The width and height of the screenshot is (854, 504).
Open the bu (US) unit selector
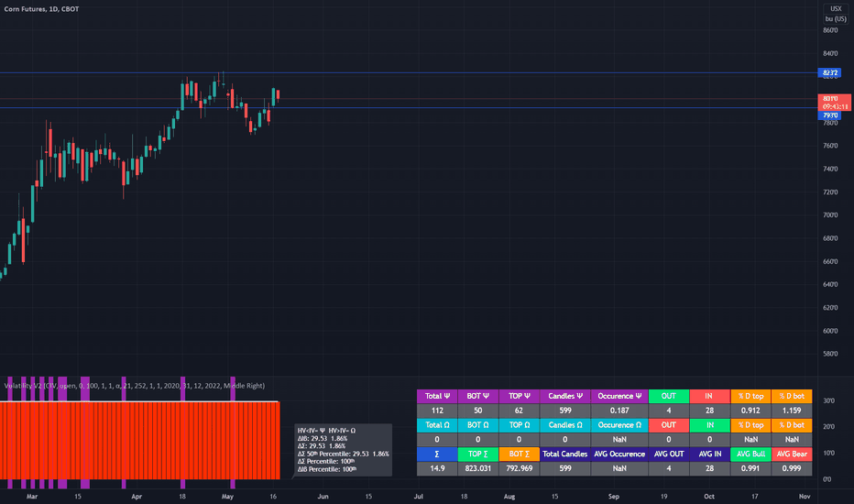coord(836,18)
